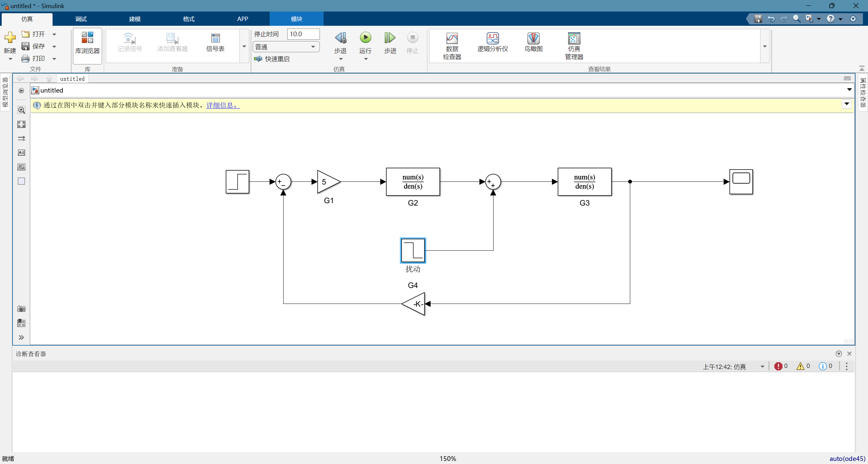This screenshot has width=868, height=464.
Task: Toggle Fast Restart (快速重启)
Action: (x=272, y=59)
